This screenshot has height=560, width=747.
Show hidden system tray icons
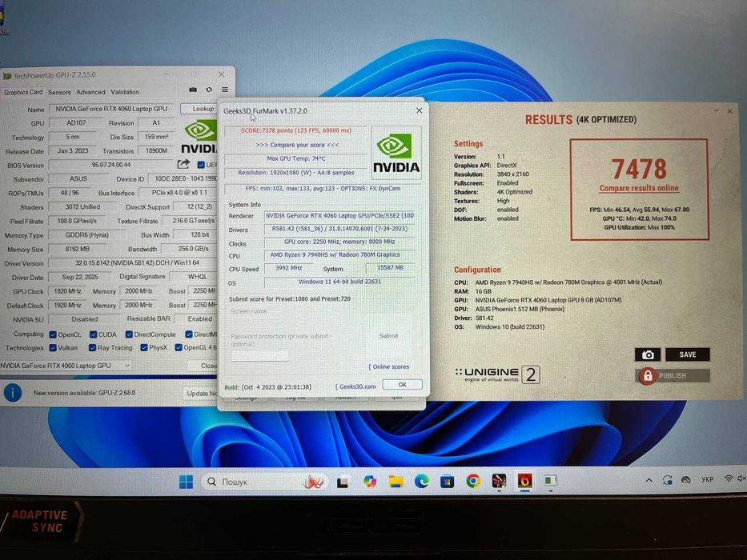pos(649,481)
